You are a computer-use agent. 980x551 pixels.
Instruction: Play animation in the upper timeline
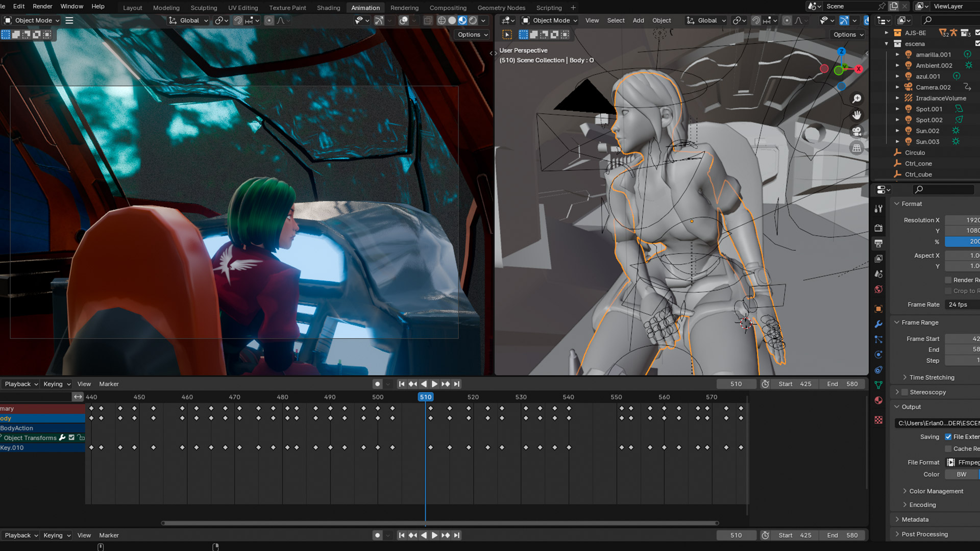coord(434,384)
